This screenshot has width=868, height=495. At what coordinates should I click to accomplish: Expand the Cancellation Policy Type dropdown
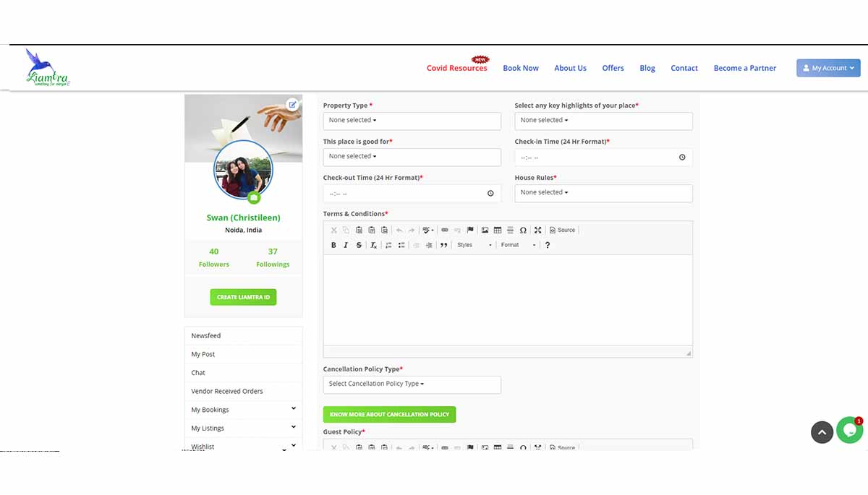click(412, 384)
